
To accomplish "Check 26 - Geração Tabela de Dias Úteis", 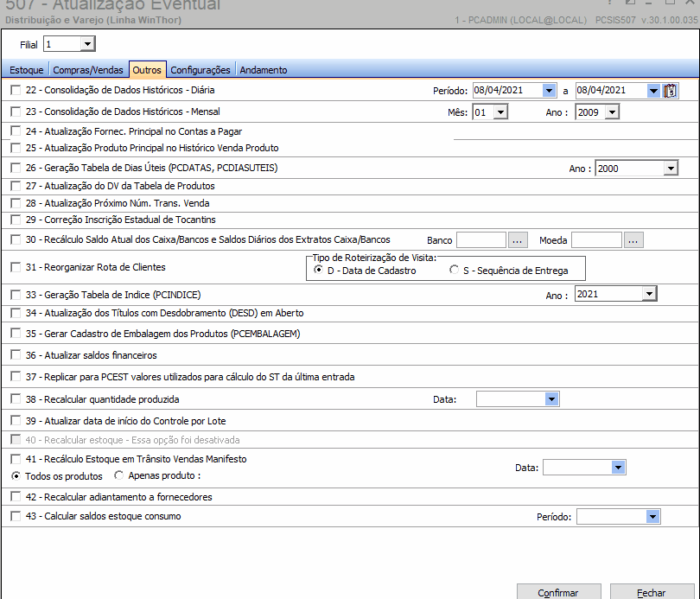I will pos(16,168).
